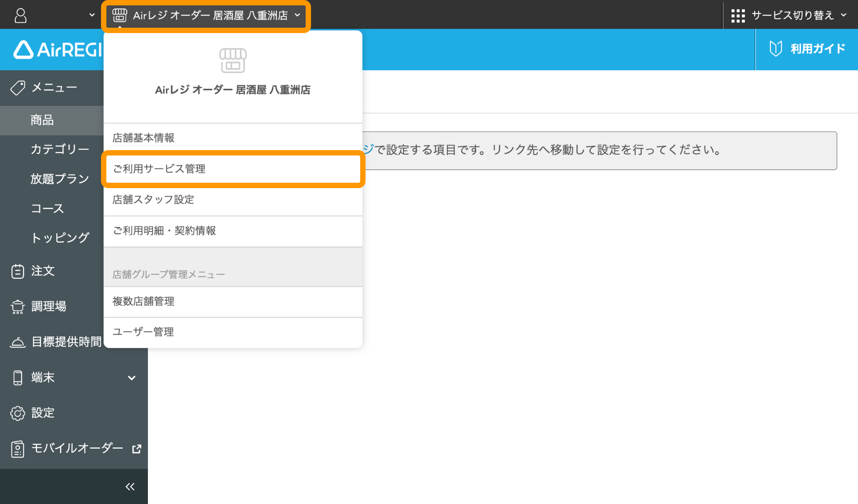Click the メニュー tag icon
The height and width of the screenshot is (504, 858).
[18, 88]
